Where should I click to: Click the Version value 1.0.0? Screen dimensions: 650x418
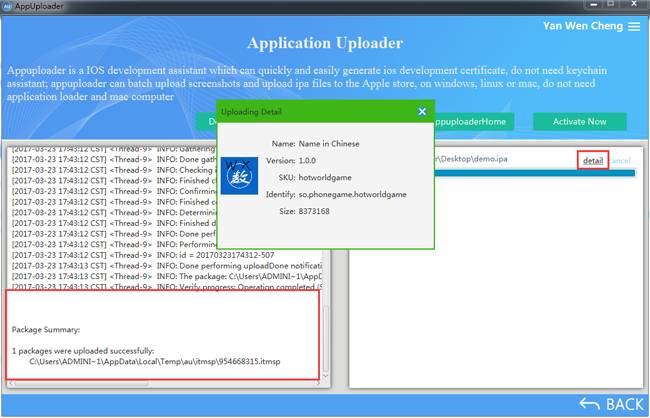(x=307, y=160)
